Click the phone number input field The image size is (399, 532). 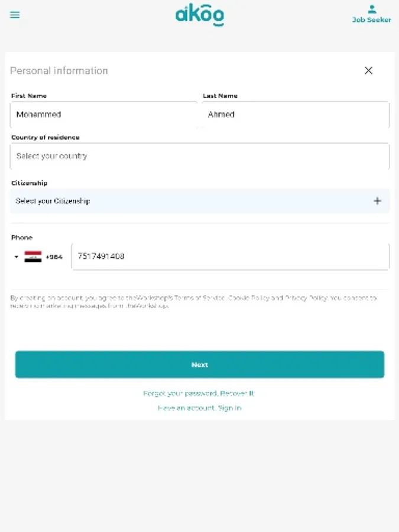coord(230,257)
